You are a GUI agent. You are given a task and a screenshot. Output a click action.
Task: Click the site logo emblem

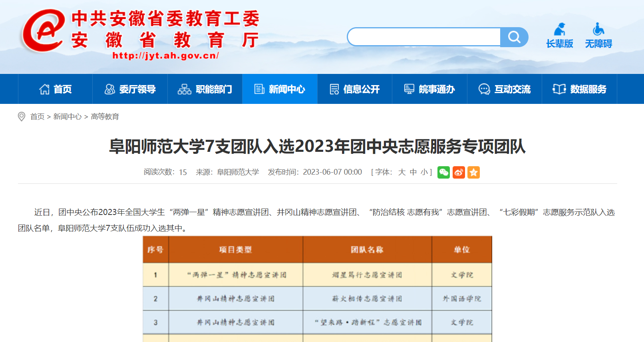pyautogui.click(x=43, y=31)
